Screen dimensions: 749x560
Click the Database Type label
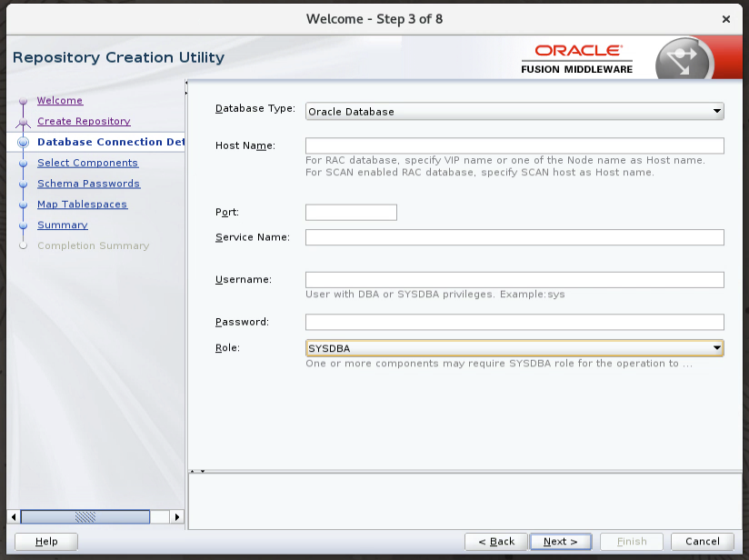[x=255, y=108]
